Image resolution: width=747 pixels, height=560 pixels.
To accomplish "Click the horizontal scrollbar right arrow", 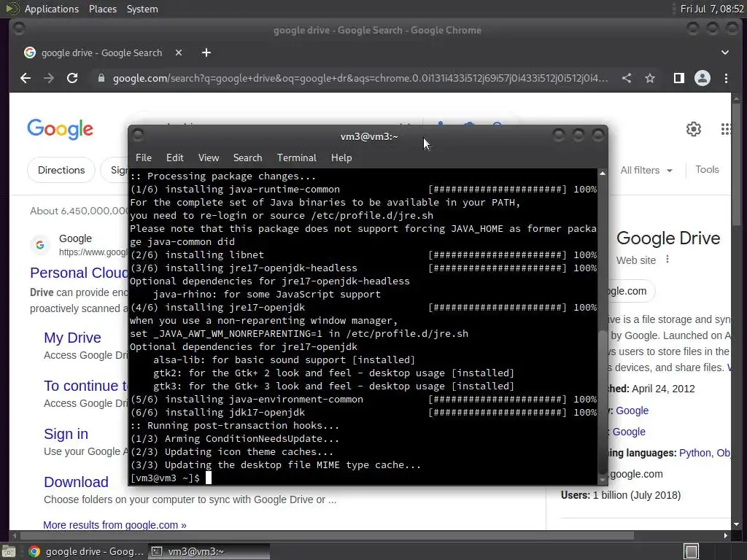I will coord(725,536).
